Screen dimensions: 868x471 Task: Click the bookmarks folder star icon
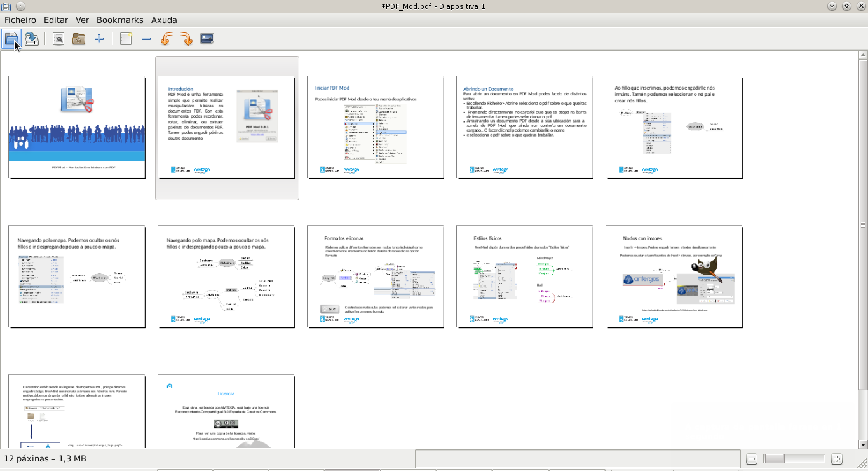point(79,39)
